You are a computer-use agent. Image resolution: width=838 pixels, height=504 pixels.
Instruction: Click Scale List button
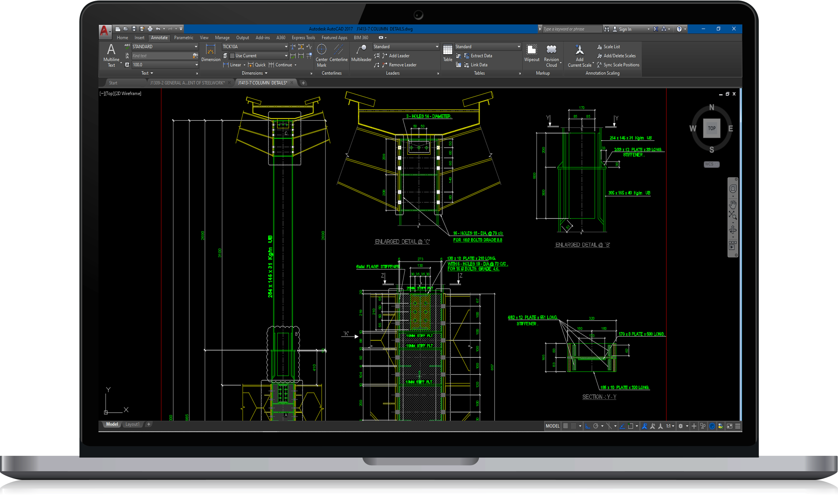[608, 46]
